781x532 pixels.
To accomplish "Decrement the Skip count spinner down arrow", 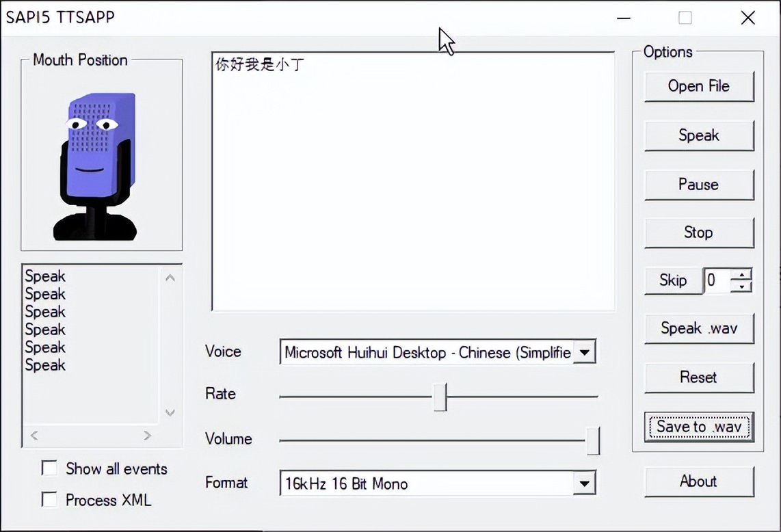I will click(x=741, y=287).
